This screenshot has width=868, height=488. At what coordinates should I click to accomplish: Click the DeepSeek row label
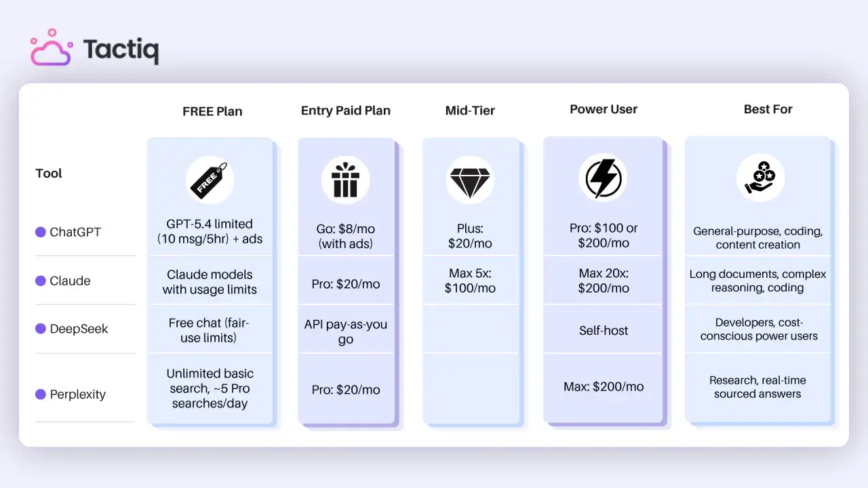[x=79, y=329]
